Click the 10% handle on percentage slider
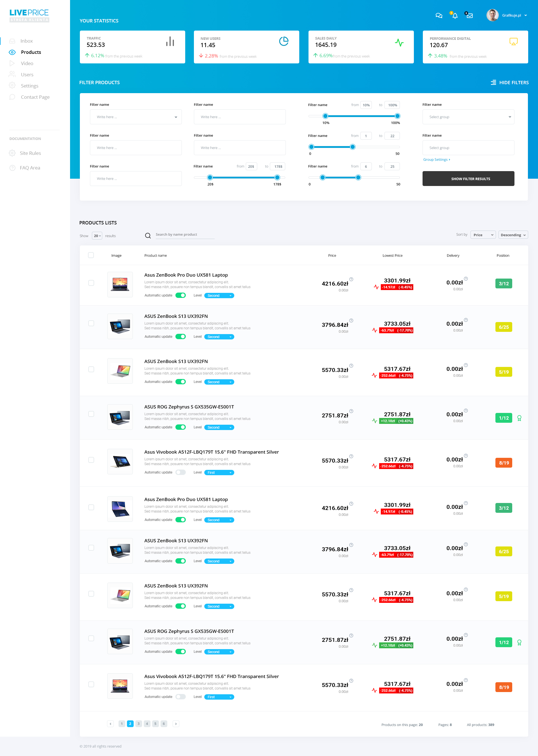The width and height of the screenshot is (538, 756). coord(325,116)
